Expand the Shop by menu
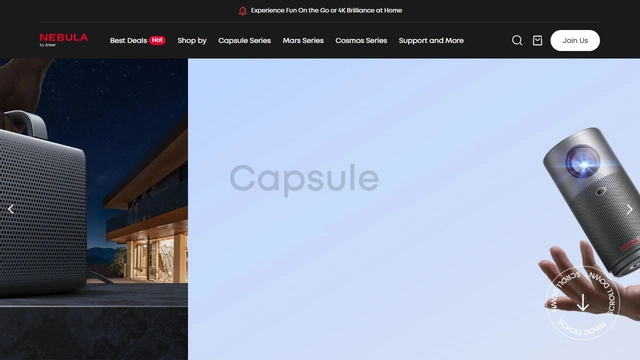Screen dimensions: 640x360 [x=192, y=40]
